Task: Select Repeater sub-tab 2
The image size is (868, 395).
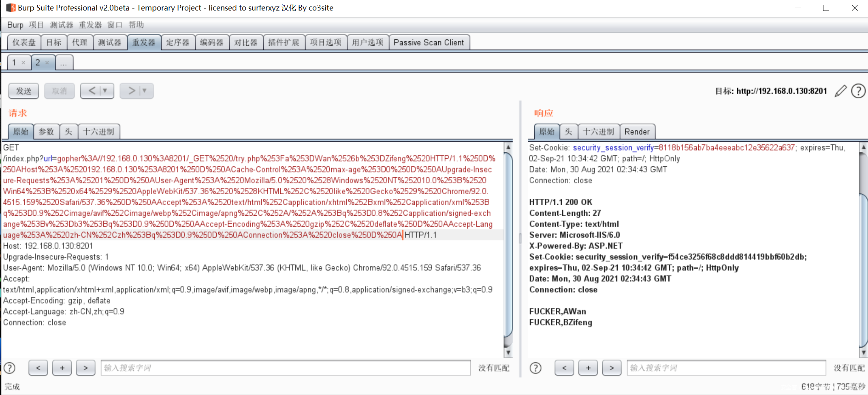Action: click(38, 63)
